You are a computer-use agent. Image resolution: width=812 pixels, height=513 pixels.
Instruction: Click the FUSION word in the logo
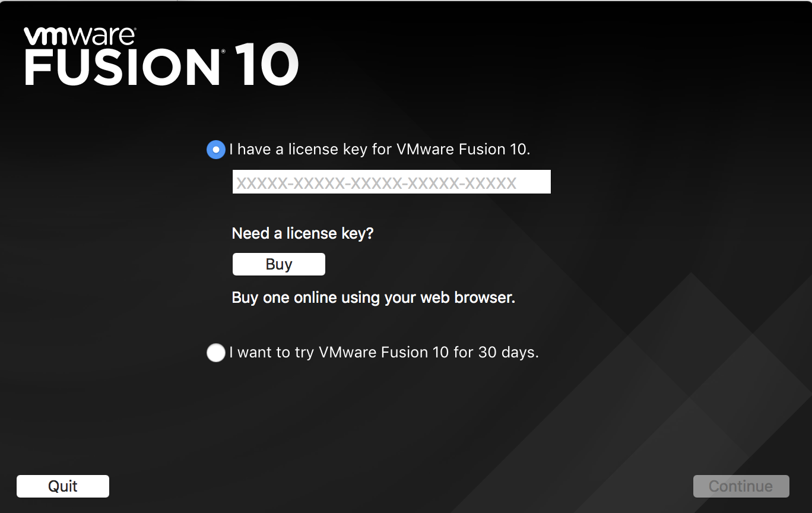click(x=122, y=66)
